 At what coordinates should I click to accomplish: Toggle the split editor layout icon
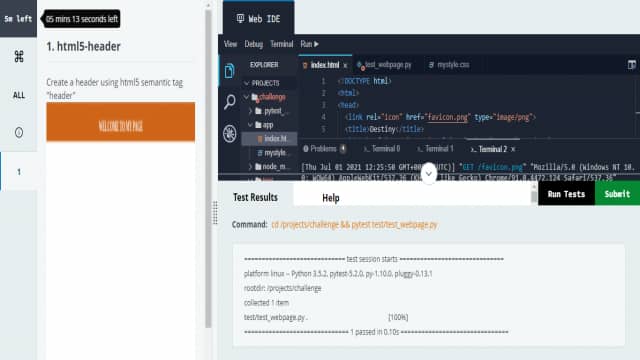tap(631, 64)
